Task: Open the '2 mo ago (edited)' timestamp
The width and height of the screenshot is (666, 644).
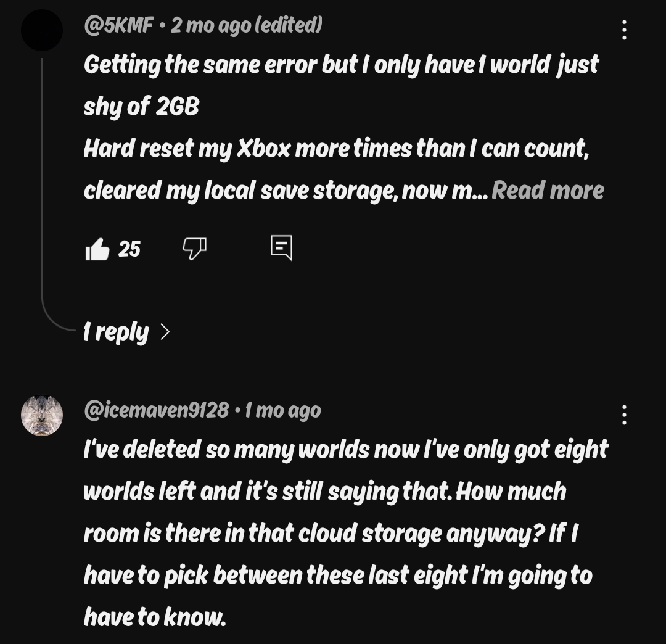Action: click(246, 25)
